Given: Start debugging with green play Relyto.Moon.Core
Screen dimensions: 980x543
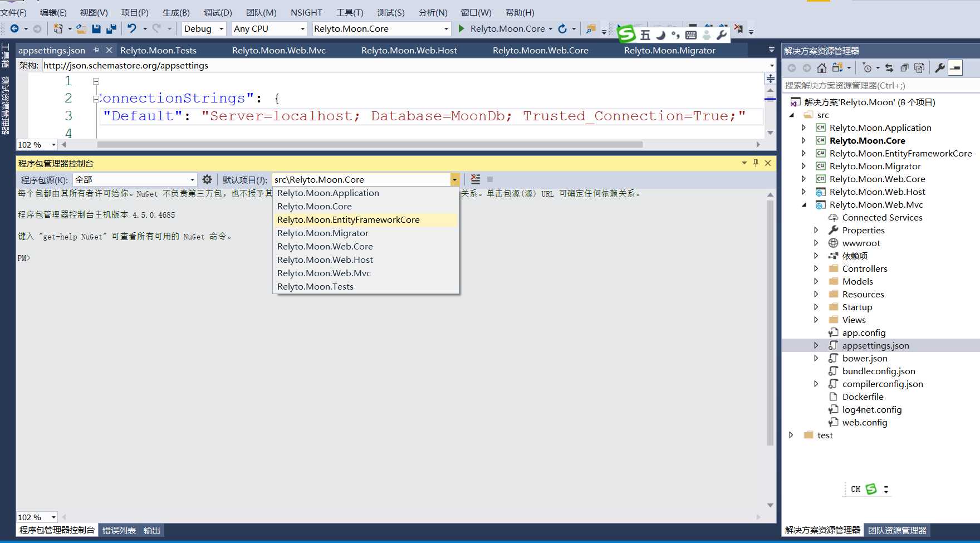Looking at the screenshot, I should coord(501,28).
